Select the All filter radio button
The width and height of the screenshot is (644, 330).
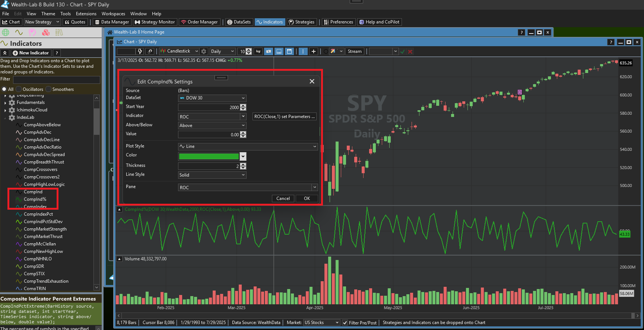click(x=4, y=89)
